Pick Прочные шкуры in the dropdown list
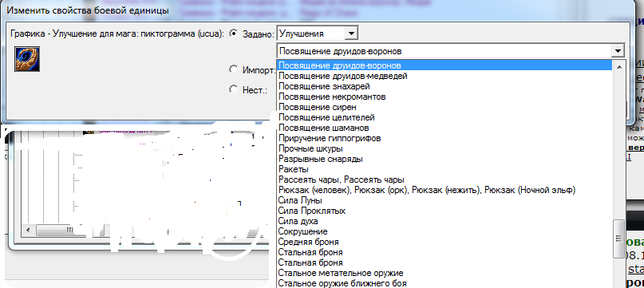The height and width of the screenshot is (288, 644). [444, 148]
